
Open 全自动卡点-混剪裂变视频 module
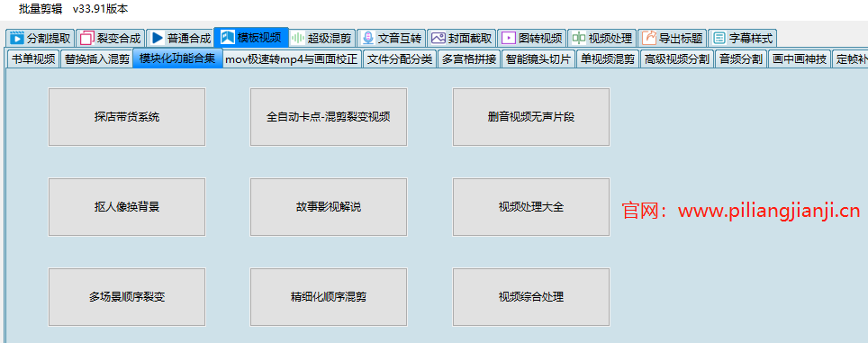point(329,117)
